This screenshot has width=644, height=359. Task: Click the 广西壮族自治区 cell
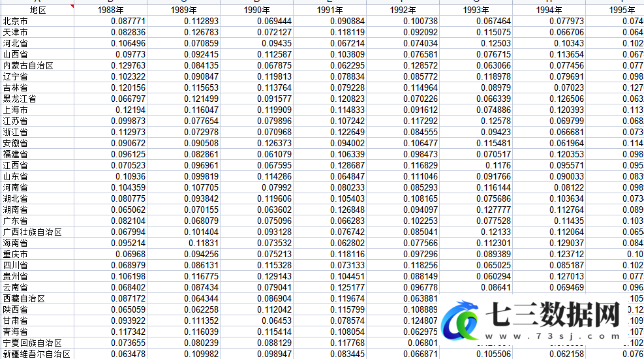(37, 232)
